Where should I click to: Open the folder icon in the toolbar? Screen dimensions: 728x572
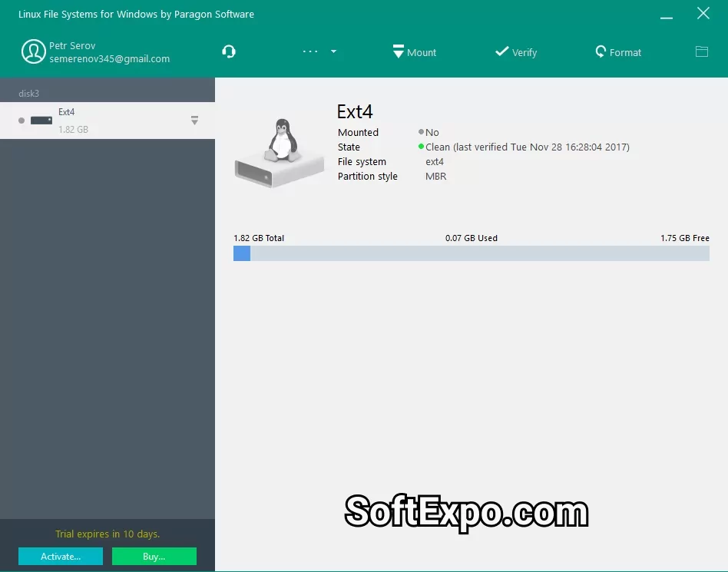point(701,51)
